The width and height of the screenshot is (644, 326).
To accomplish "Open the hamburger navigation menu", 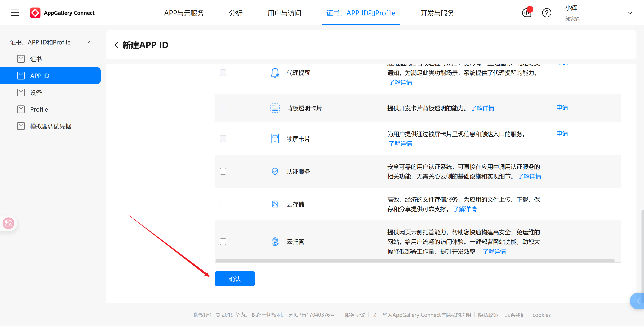I will 15,13.
